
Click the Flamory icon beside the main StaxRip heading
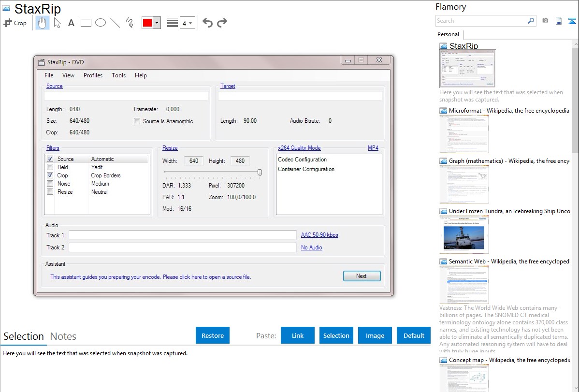(x=6, y=8)
